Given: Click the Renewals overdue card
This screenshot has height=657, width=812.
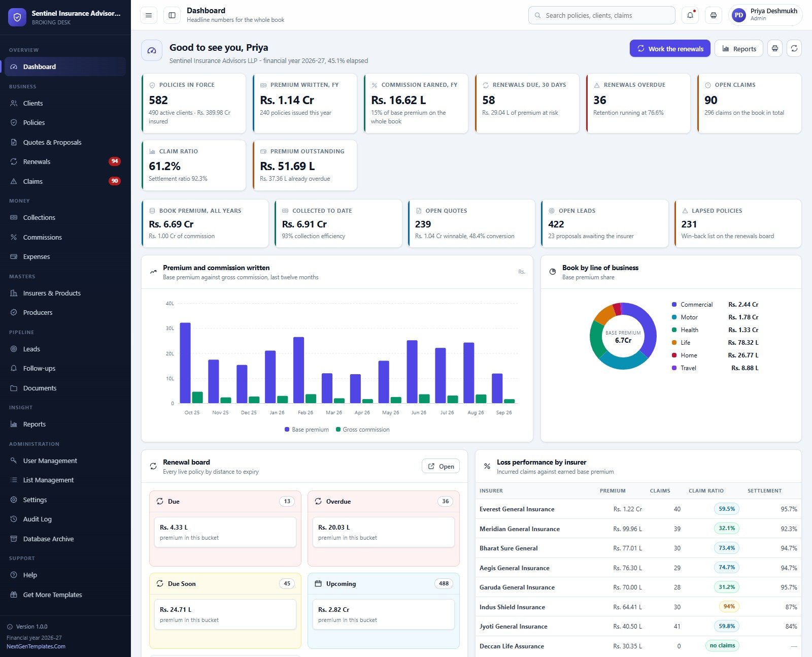Looking at the screenshot, I should click(638, 104).
